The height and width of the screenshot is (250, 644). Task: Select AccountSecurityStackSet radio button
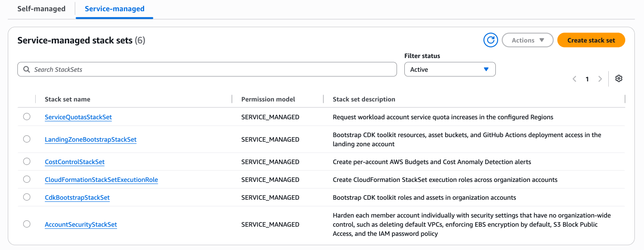pyautogui.click(x=27, y=224)
